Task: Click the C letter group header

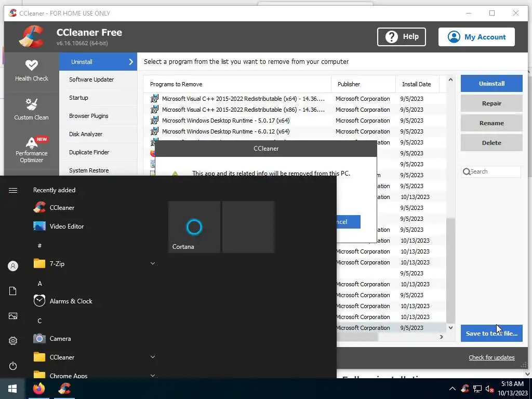Action: point(39,321)
